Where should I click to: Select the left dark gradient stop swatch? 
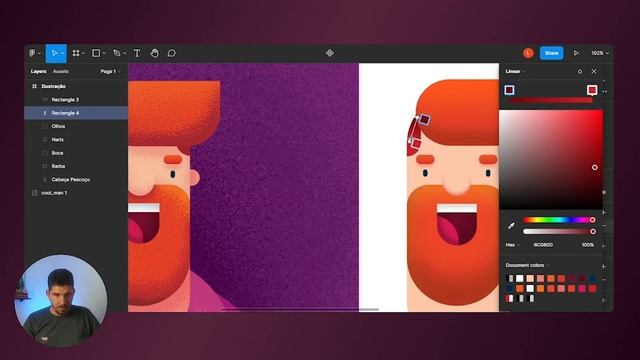509,90
